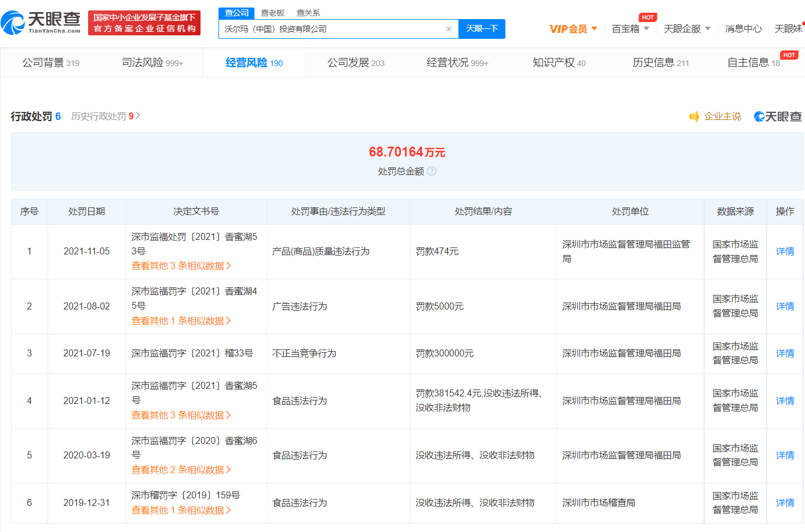This screenshot has width=805, height=532.
Task: Open the 公司背景 319 tab
Action: 51,63
